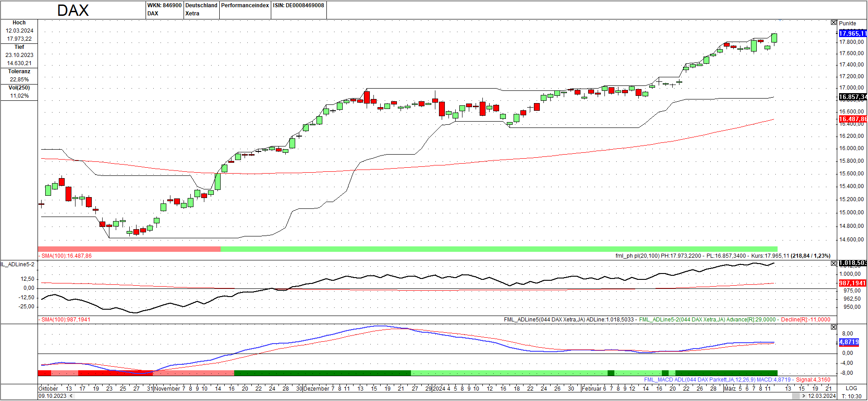Image resolution: width=868 pixels, height=401 pixels.
Task: Click the left scroll arrow on timeline scrollbar
Action: point(71,396)
